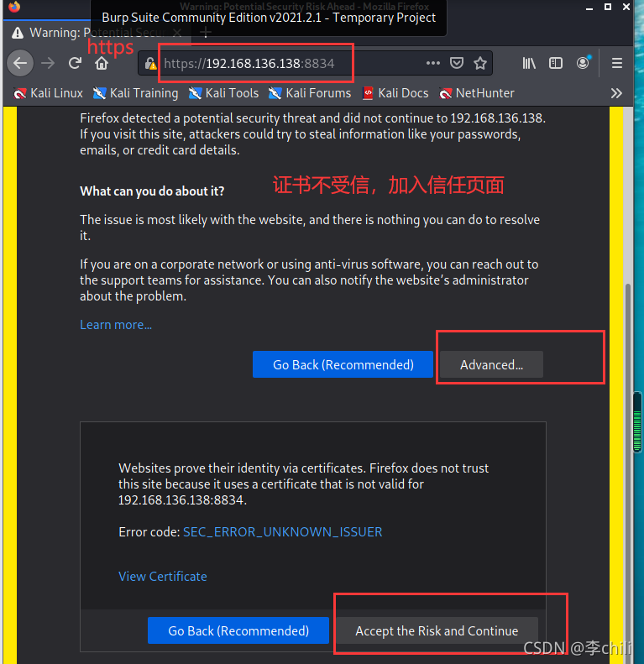Open a new tab with plus

[x=206, y=32]
